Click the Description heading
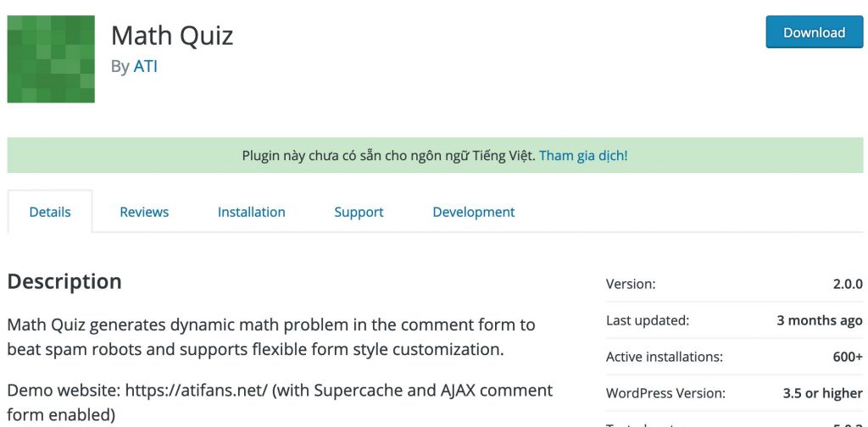Screen dimensions: 868x427 pyautogui.click(x=64, y=281)
